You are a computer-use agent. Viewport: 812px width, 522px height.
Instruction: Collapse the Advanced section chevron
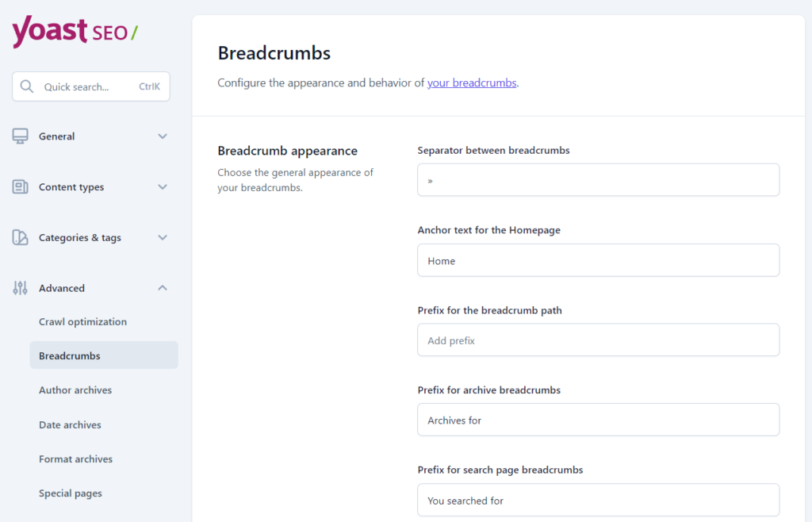(x=163, y=288)
